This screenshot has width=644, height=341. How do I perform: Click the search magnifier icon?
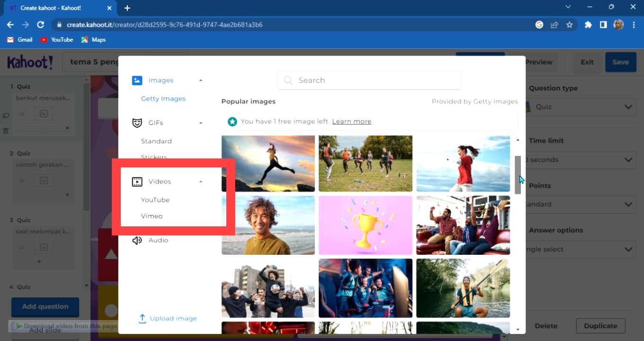(x=288, y=80)
